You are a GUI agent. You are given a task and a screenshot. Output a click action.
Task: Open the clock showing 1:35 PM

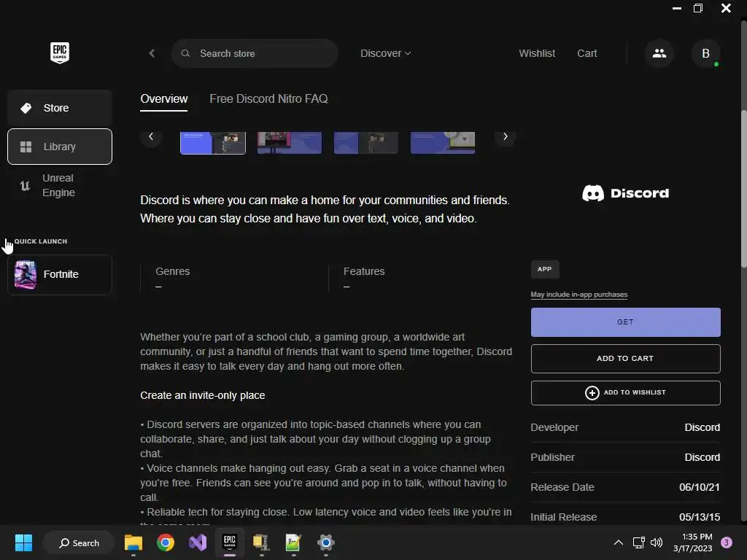(x=693, y=542)
